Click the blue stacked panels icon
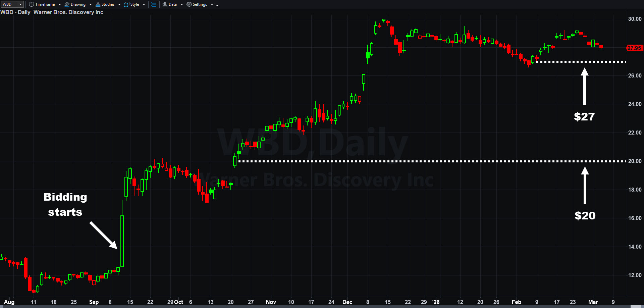The width and height of the screenshot is (644, 308). 154,4
